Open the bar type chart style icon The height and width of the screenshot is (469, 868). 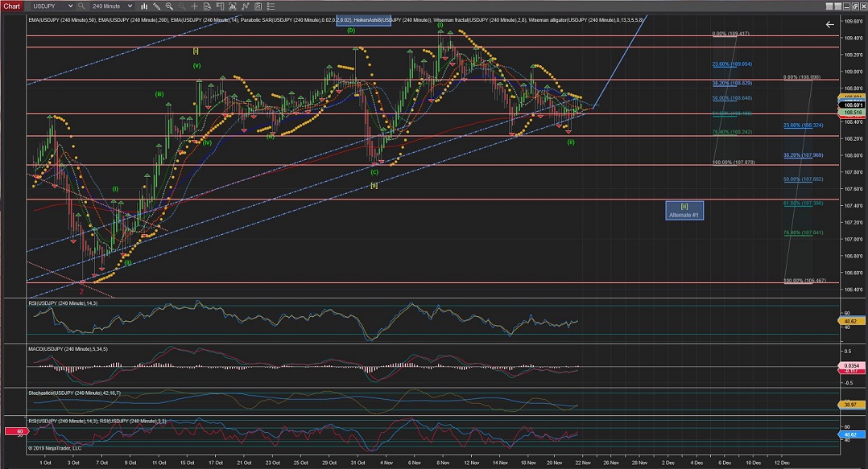click(x=143, y=6)
